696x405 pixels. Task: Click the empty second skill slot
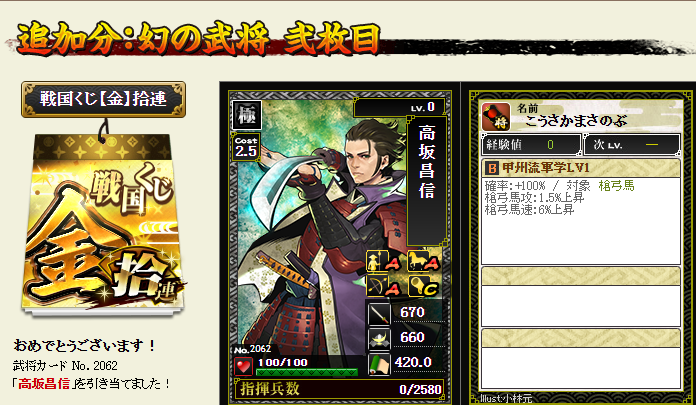coord(581,297)
